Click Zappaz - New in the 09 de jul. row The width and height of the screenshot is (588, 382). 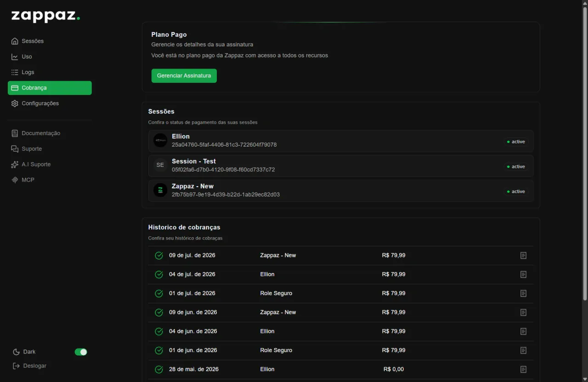click(278, 256)
